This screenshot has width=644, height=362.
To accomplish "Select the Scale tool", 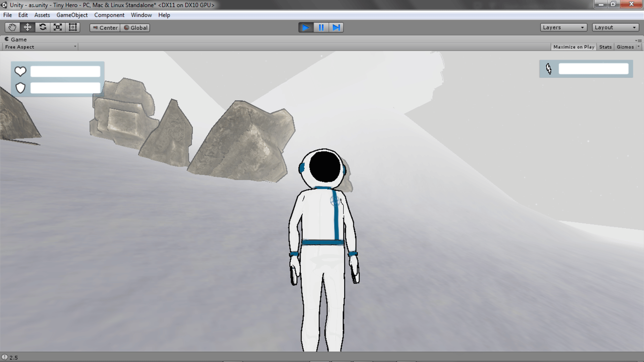I will 58,28.
